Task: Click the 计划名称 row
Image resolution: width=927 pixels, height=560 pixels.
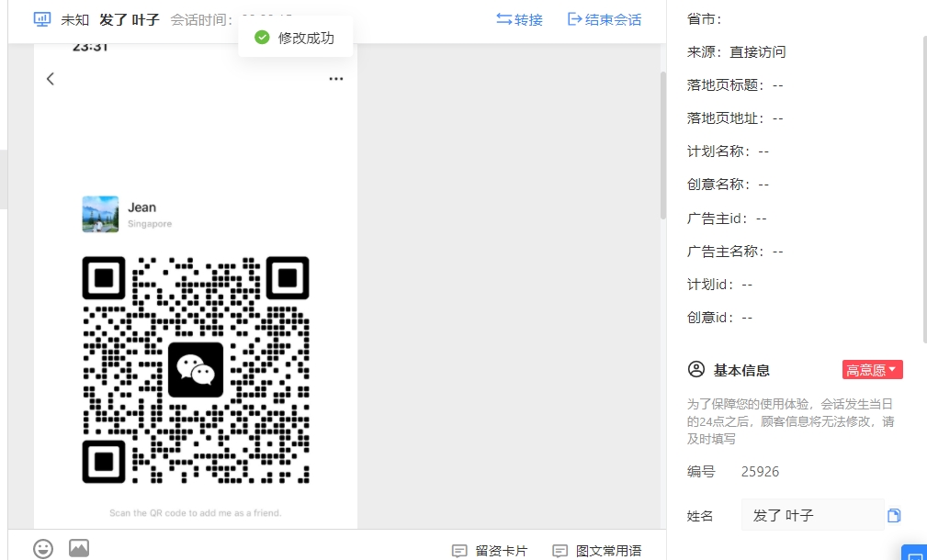Action: pyautogui.click(x=728, y=151)
